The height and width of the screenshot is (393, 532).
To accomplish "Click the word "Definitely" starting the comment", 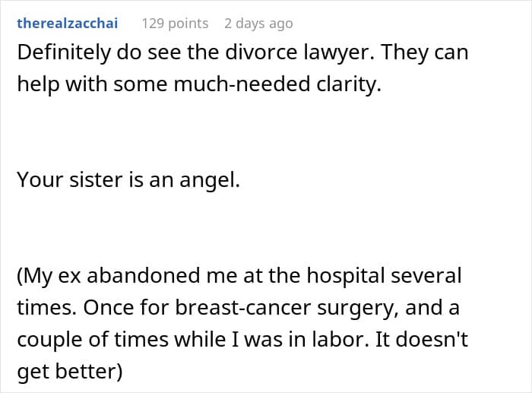I will 64,53.
